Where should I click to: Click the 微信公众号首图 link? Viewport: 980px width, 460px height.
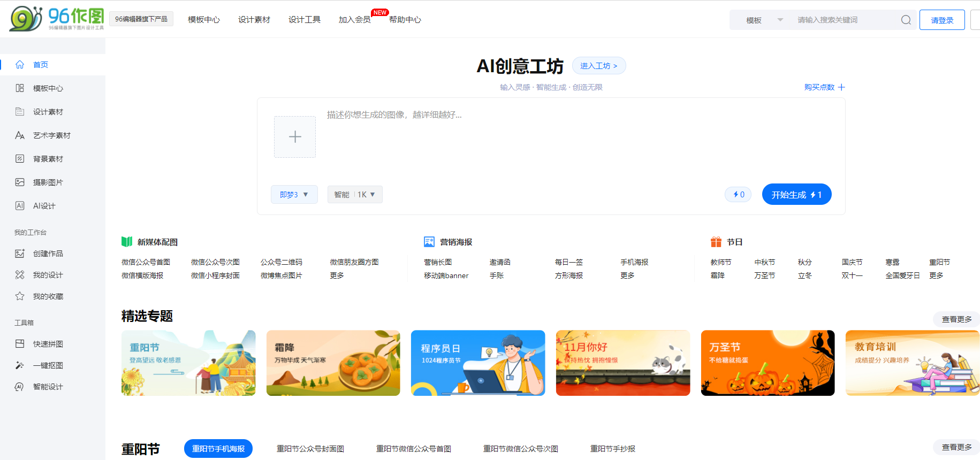coord(146,262)
